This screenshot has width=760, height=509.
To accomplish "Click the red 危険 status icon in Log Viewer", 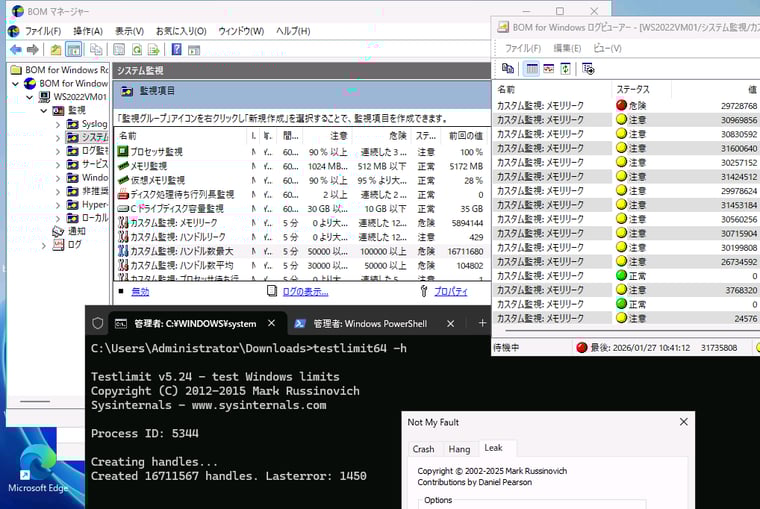I will click(x=621, y=105).
